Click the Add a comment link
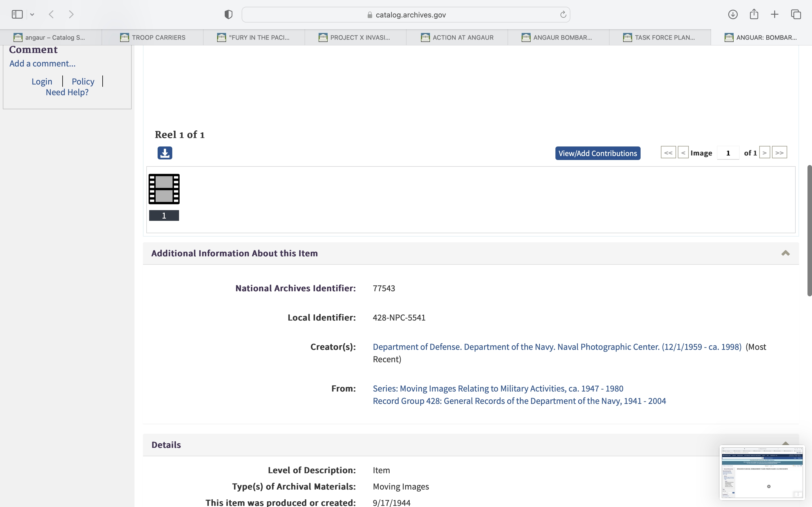This screenshot has width=812, height=507. (42, 64)
